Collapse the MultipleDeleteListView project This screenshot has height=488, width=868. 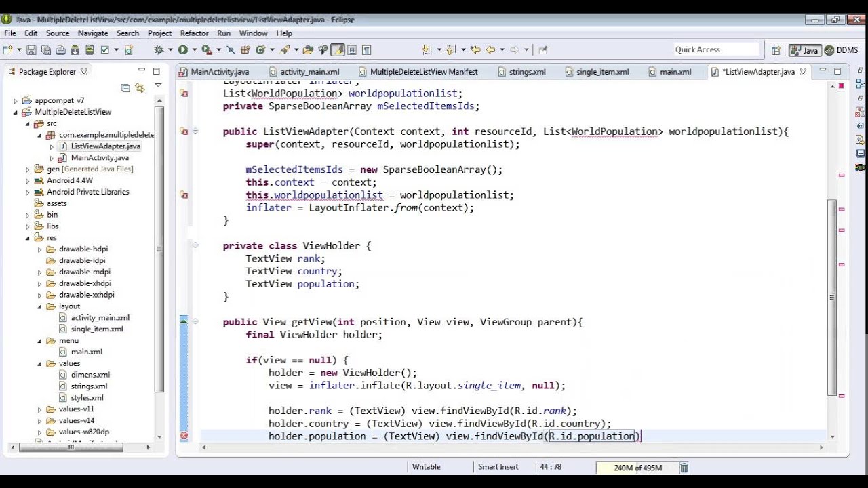(x=16, y=112)
